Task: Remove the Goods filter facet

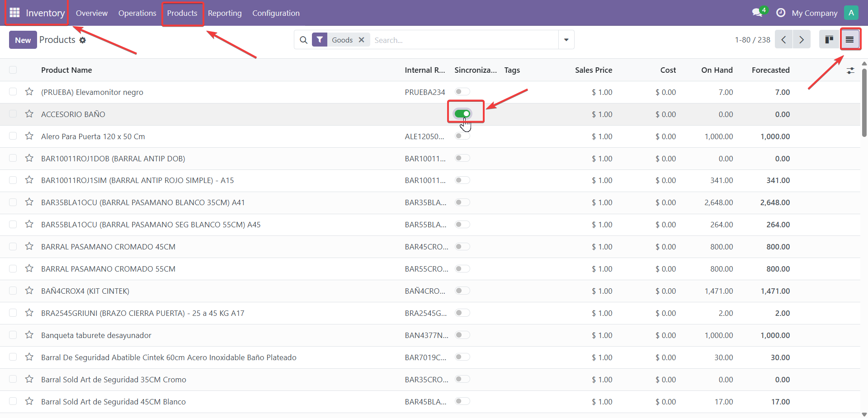Action: (362, 40)
